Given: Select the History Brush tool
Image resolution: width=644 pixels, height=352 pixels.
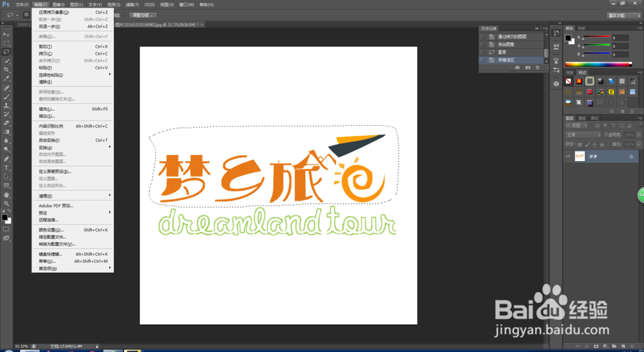Looking at the screenshot, I should 6,114.
